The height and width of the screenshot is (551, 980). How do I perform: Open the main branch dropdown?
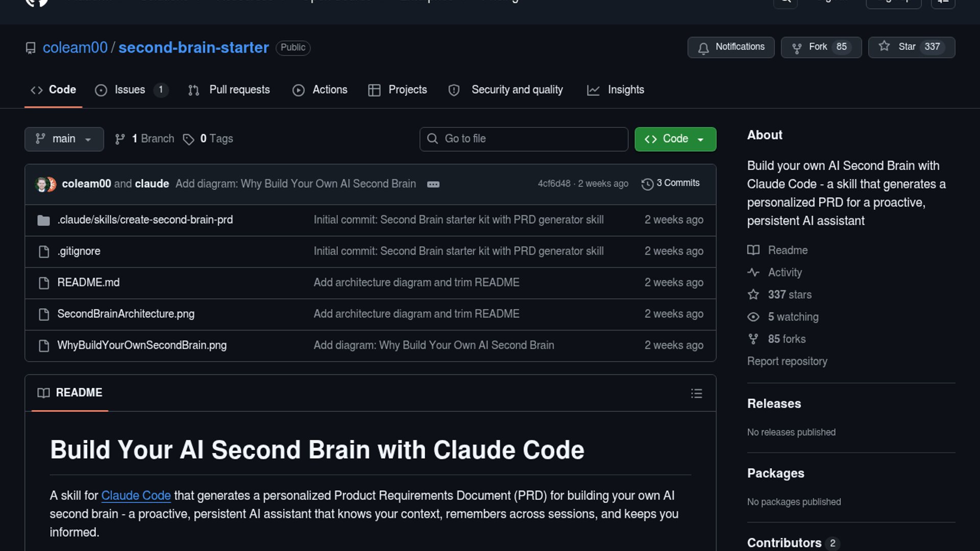64,139
